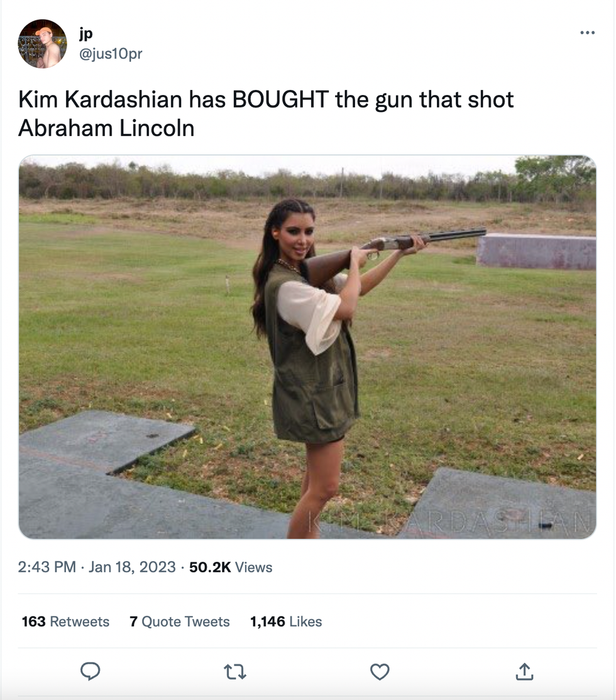616x700 pixels.
Task: Like the tweet with the heart icon
Action: pyautogui.click(x=380, y=671)
